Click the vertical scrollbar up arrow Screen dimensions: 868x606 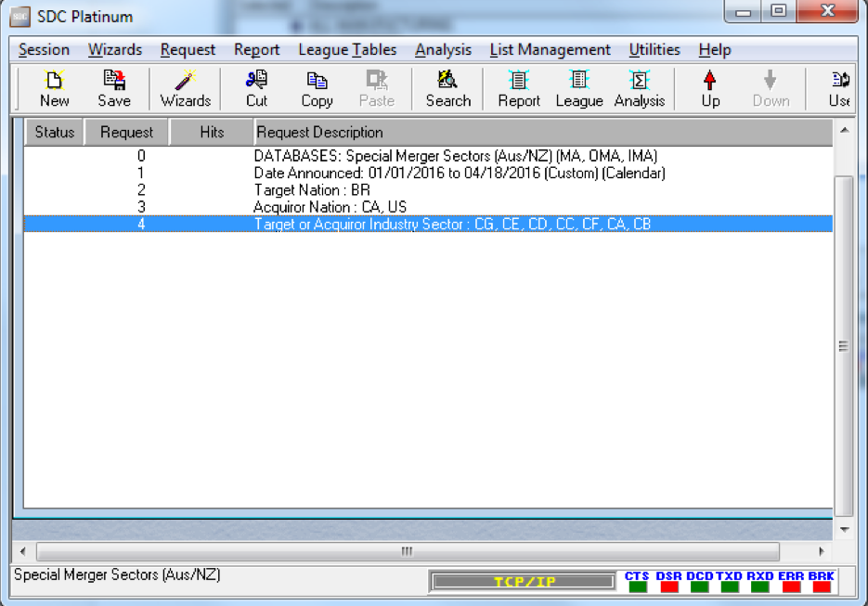tap(844, 130)
